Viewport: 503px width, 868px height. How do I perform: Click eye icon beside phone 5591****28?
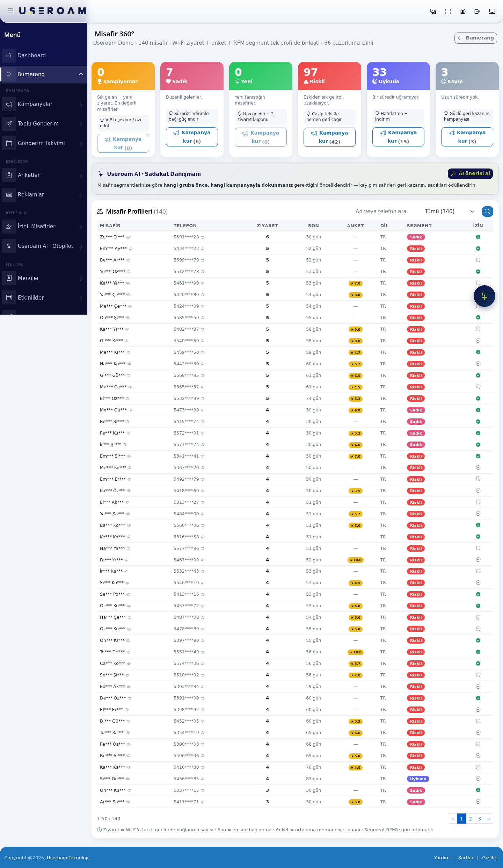[x=203, y=237]
